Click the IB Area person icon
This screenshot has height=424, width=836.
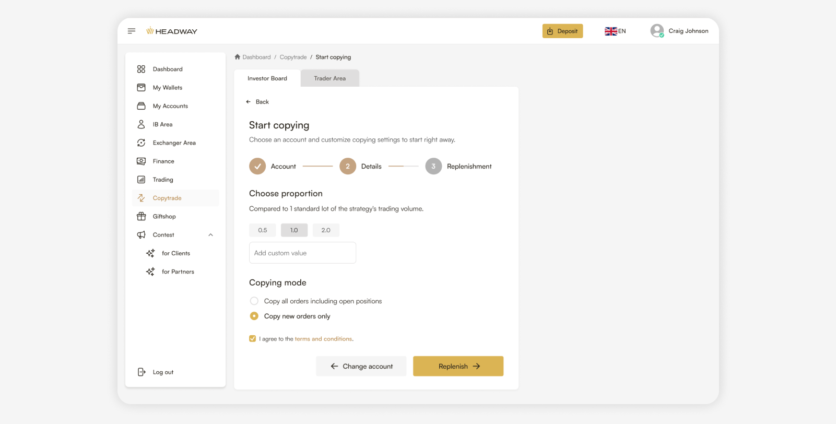141,124
